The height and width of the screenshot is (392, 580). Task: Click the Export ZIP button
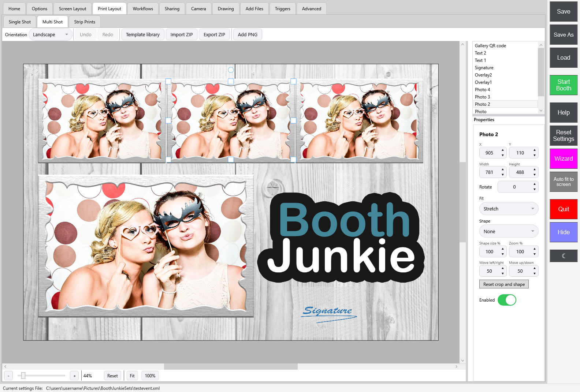tap(214, 35)
